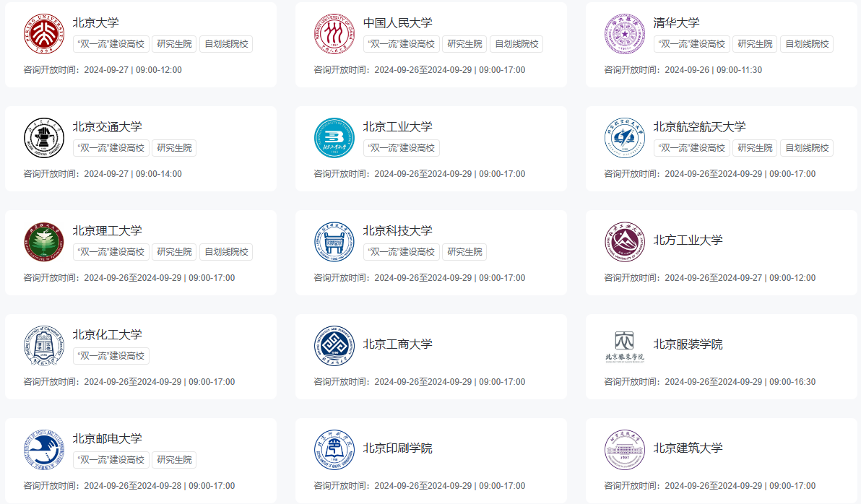Click the 自划线院校 tag under 中国人民大学
Viewport: 861px width, 504px height.
[x=516, y=44]
